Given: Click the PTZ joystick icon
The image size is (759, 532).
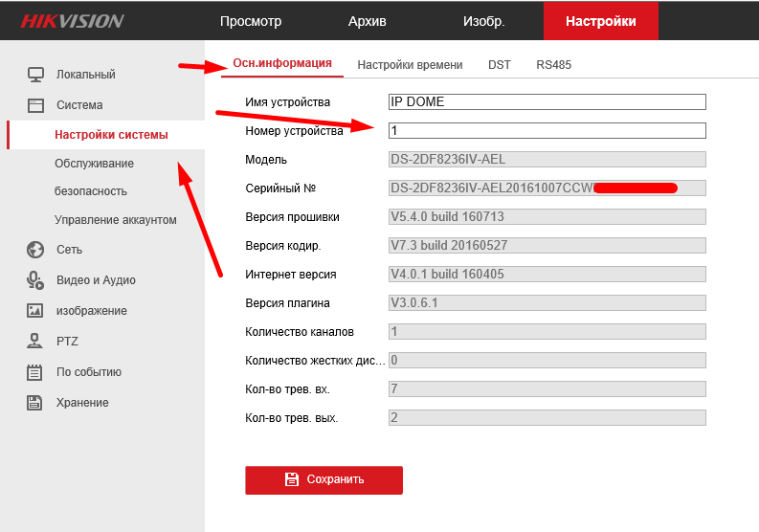Looking at the screenshot, I should click(35, 342).
